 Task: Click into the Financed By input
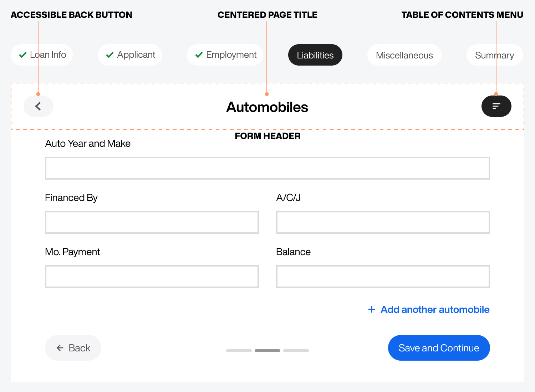pos(152,222)
